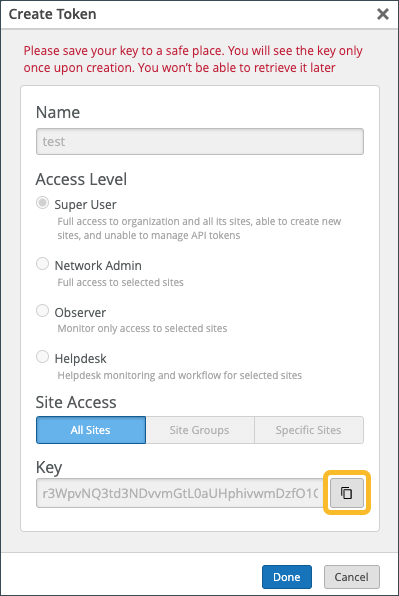Image resolution: width=399 pixels, height=596 pixels.
Task: Copy the generated key to clipboard
Action: (x=347, y=493)
